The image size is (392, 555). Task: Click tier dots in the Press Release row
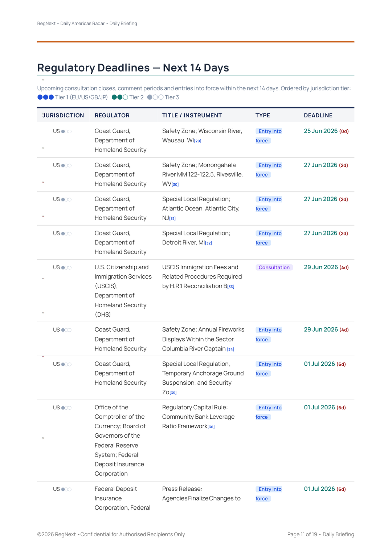coord(66,489)
